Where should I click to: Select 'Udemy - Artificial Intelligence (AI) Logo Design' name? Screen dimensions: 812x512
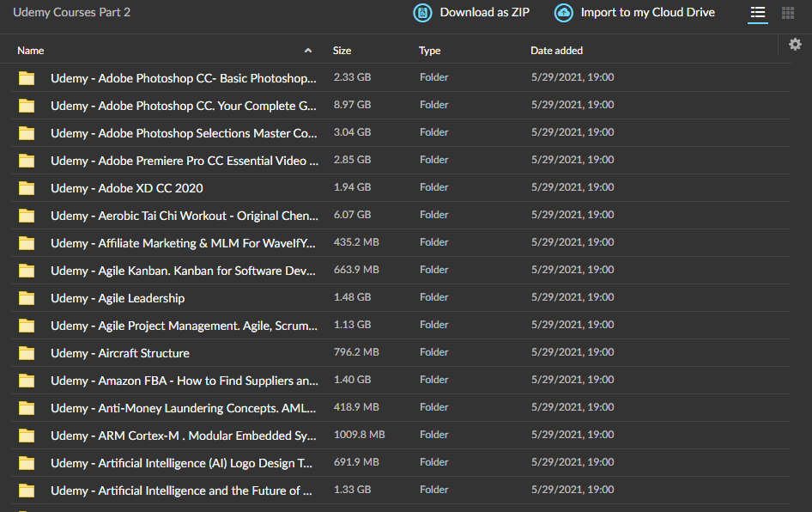click(x=181, y=463)
